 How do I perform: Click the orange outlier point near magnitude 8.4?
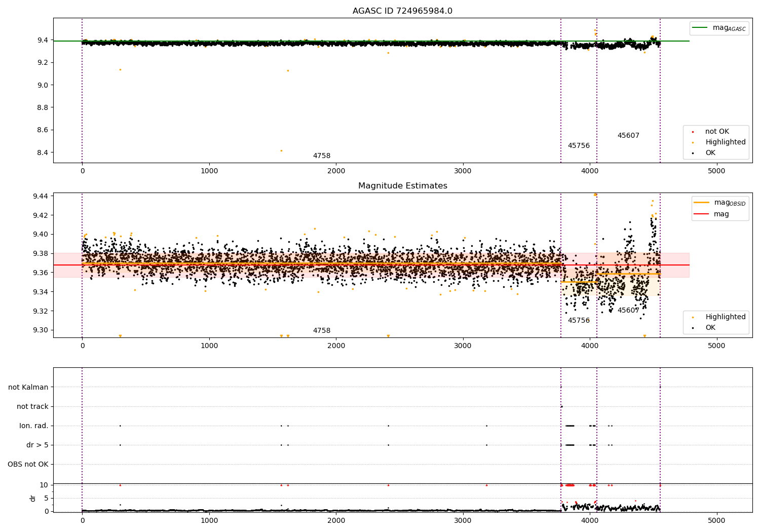[x=281, y=150]
